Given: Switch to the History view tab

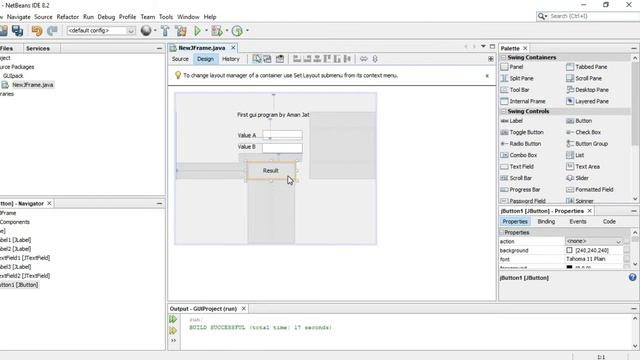Looking at the screenshot, I should (231, 59).
